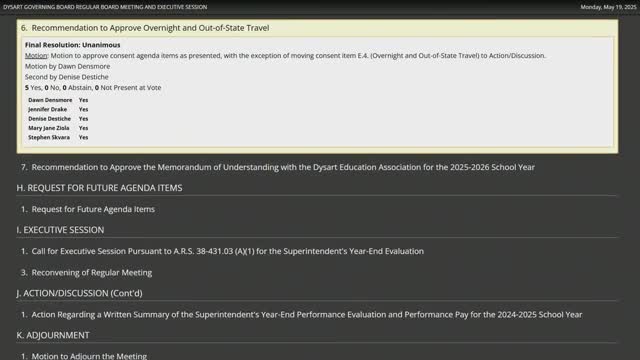This screenshot has width=640, height=360.
Task: Click Denise Destiche's vote row
Action: [58, 119]
